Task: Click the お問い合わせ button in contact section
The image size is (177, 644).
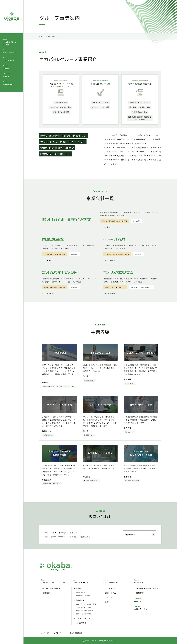Action: pos(139,534)
